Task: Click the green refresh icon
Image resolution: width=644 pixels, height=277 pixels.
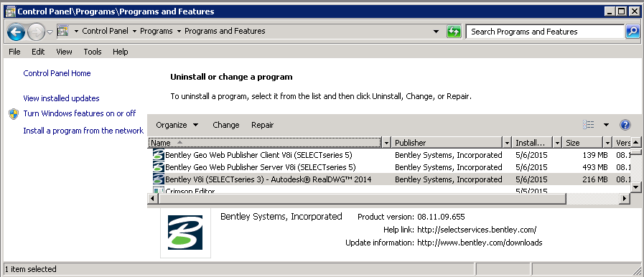Action: click(x=454, y=32)
